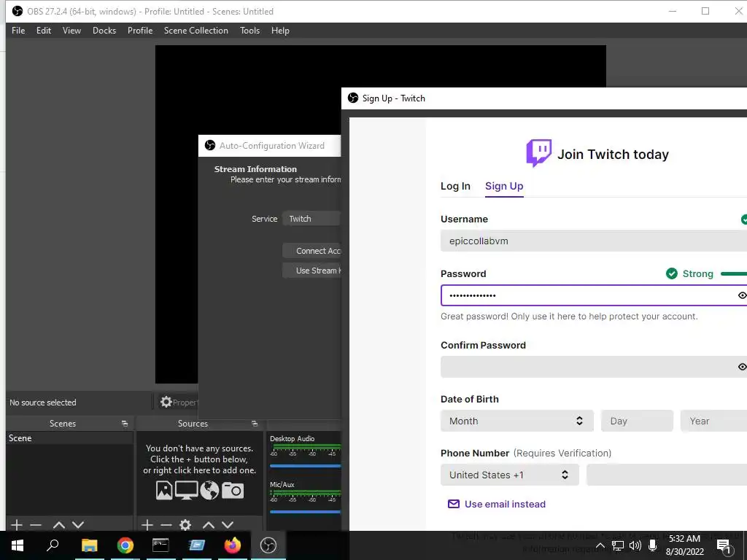Image resolution: width=747 pixels, height=560 pixels.
Task: Open File Explorer from the taskbar
Action: pos(89,545)
